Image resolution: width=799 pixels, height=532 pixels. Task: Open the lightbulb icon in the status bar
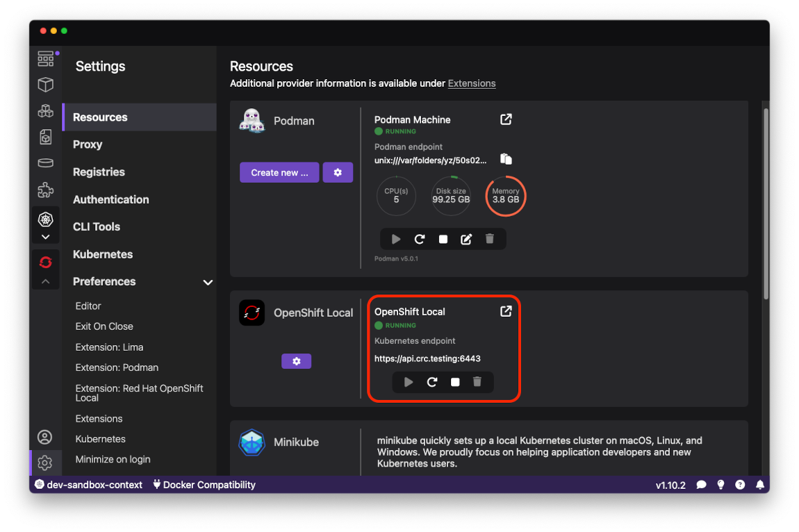(720, 485)
